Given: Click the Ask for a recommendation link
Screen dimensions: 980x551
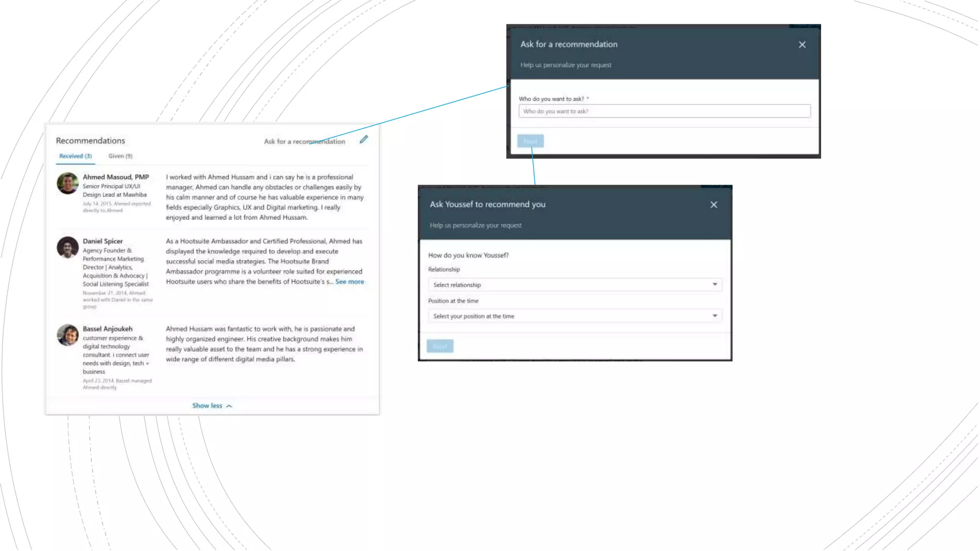Looking at the screenshot, I should pos(304,142).
